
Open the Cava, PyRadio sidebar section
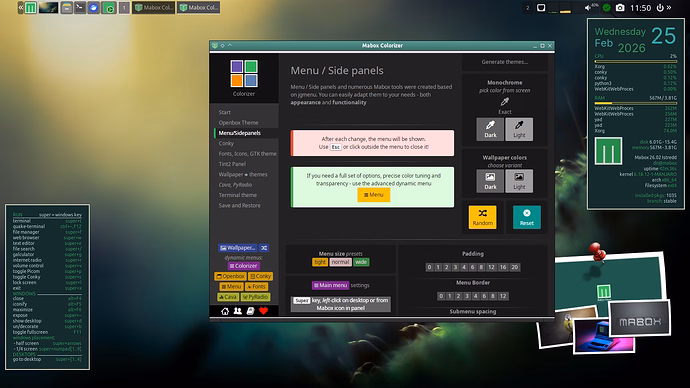(x=235, y=185)
